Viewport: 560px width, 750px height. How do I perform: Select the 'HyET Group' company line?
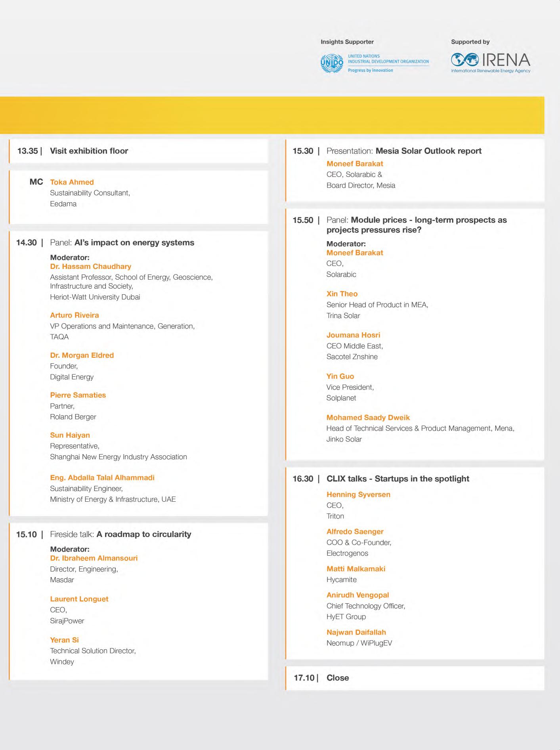346,617
